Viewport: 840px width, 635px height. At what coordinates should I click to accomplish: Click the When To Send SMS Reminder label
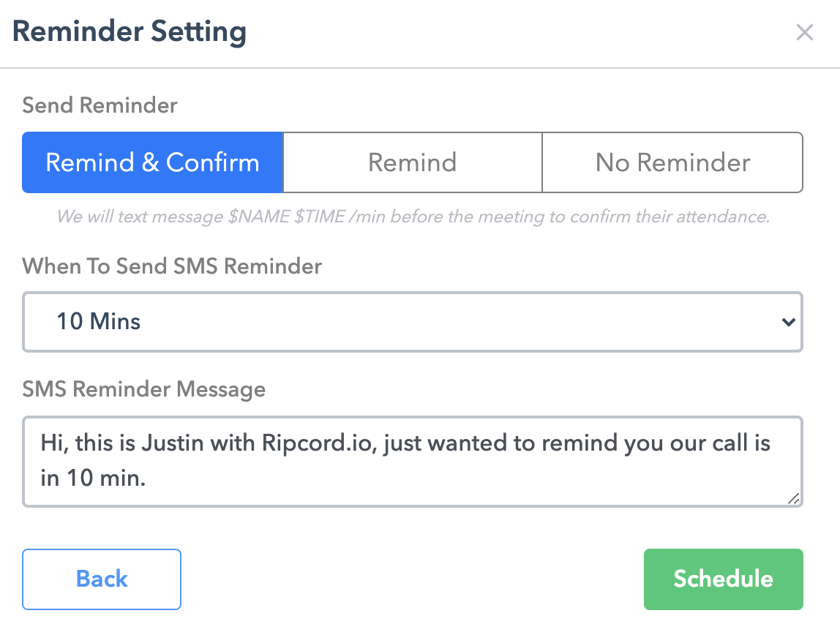coord(172,266)
